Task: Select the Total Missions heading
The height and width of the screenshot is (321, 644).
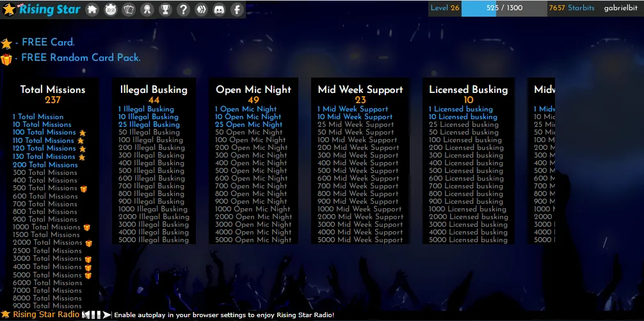Action: 53,90
